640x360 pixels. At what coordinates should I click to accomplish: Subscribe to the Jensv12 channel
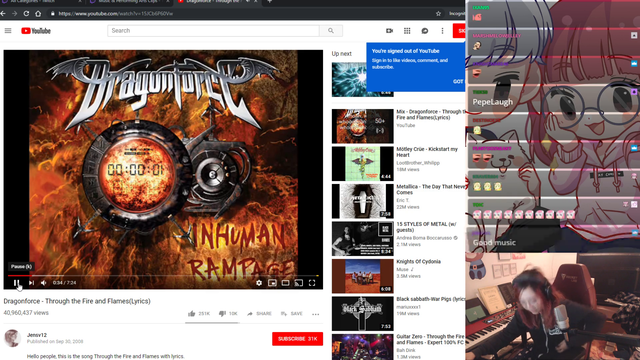coord(298,339)
